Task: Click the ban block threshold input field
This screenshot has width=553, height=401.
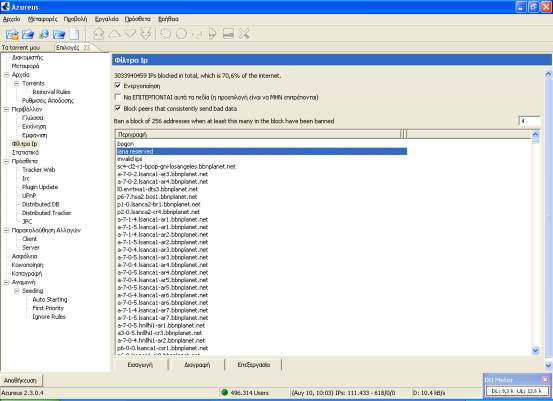Action: click(x=529, y=121)
